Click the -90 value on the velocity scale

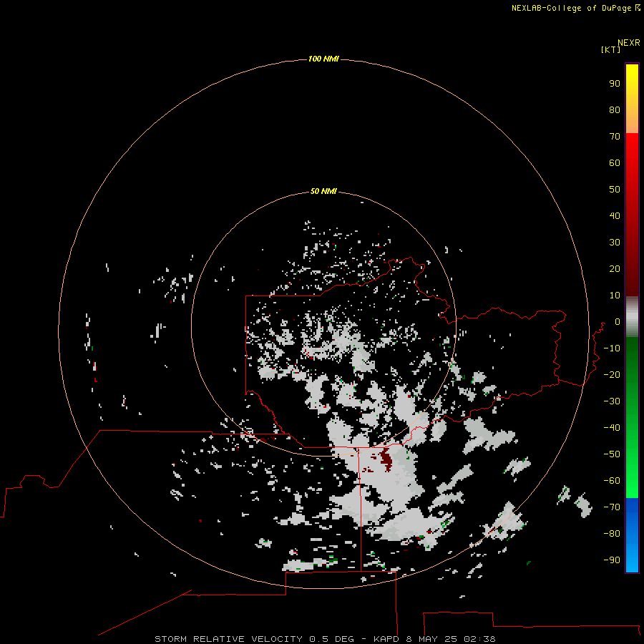pos(612,560)
